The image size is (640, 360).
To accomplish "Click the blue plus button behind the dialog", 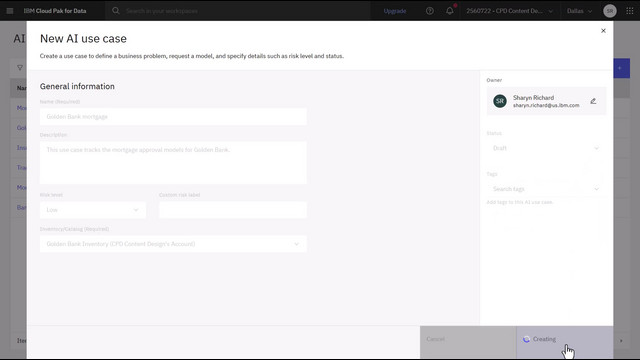I will tap(621, 68).
